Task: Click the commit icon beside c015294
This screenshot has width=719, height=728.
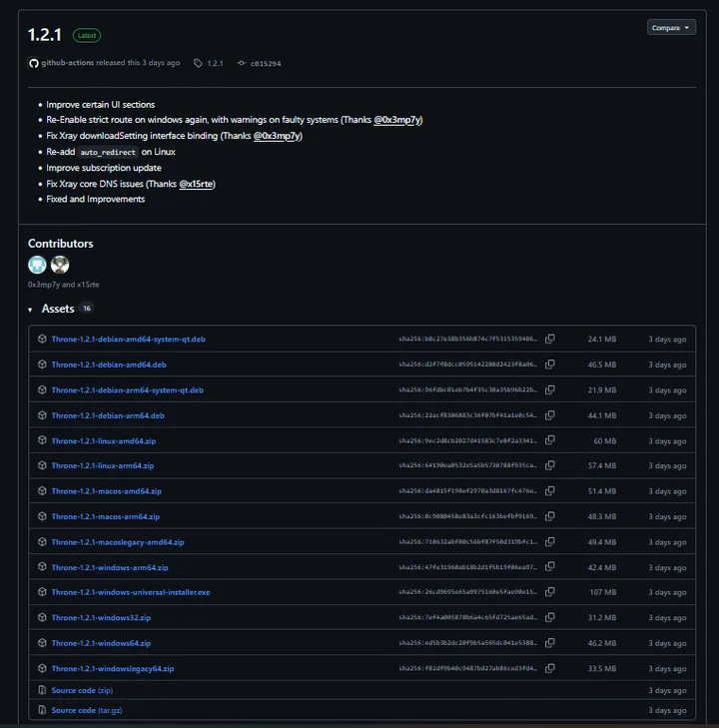Action: coord(241,63)
